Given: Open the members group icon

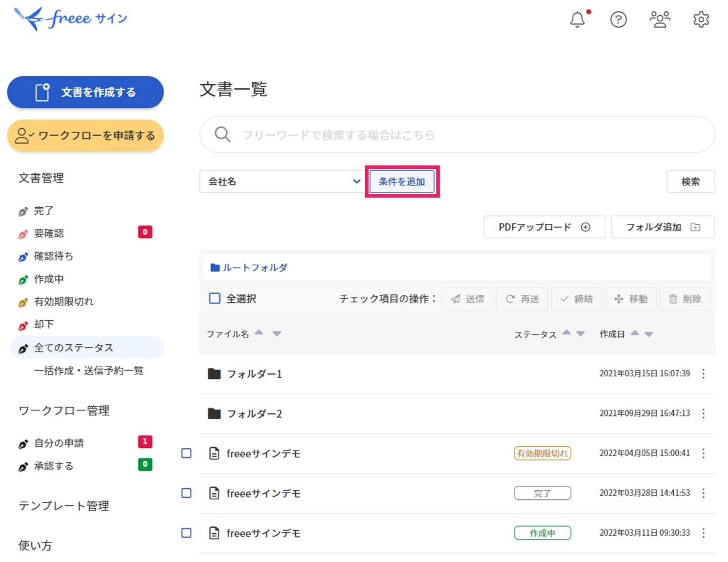Looking at the screenshot, I should [x=660, y=20].
